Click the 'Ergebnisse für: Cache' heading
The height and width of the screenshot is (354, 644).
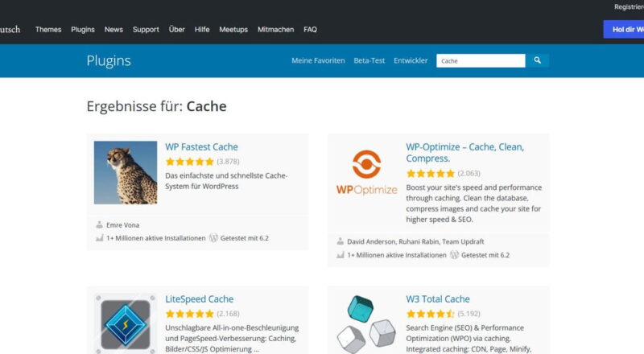click(156, 106)
